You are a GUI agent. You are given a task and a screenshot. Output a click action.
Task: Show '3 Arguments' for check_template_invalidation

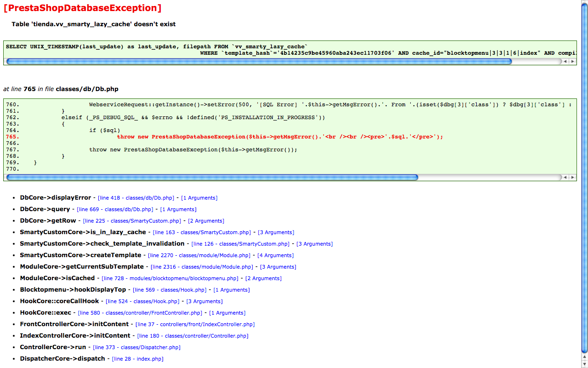click(x=315, y=244)
